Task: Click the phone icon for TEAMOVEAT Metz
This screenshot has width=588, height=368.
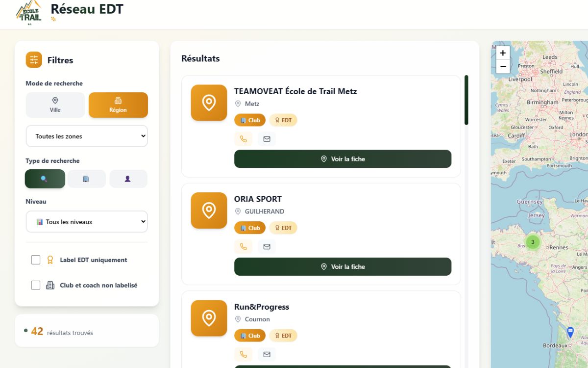Action: click(x=243, y=139)
